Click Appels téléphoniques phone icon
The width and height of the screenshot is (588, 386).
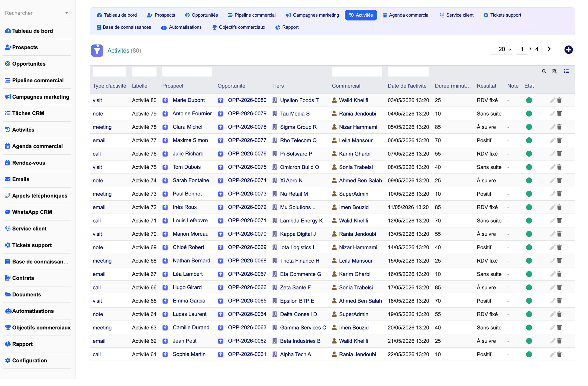click(x=8, y=195)
